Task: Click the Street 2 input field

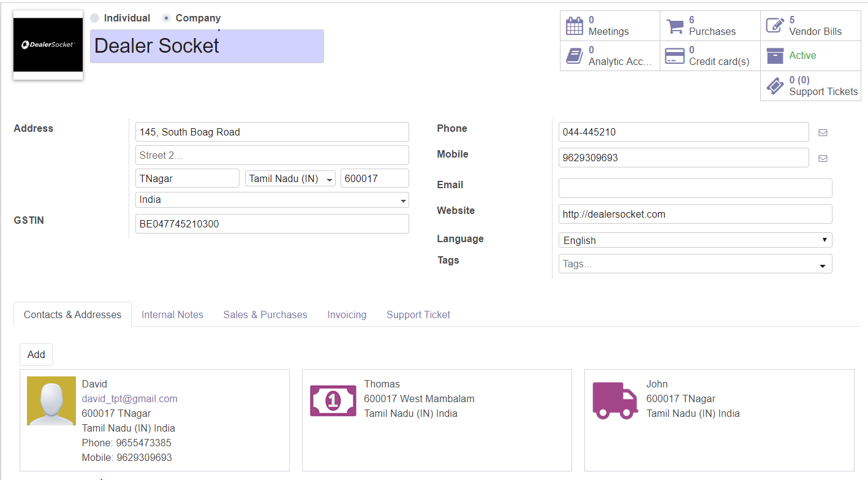Action: tap(272, 155)
